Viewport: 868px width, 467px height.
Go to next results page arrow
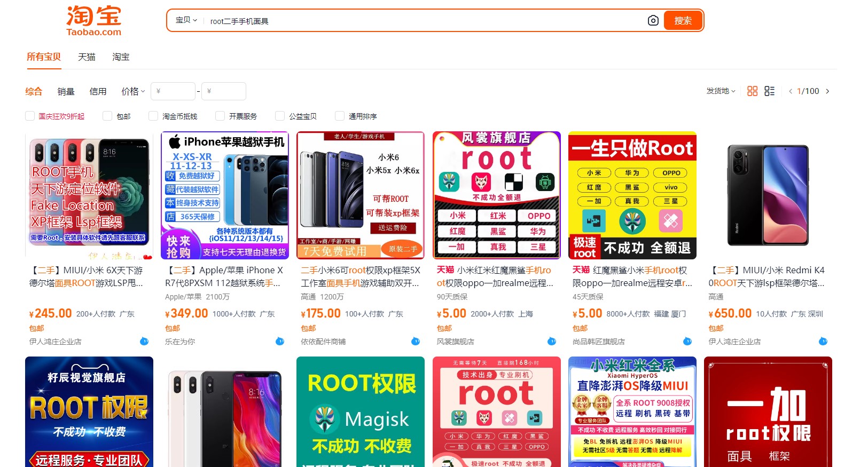point(827,91)
